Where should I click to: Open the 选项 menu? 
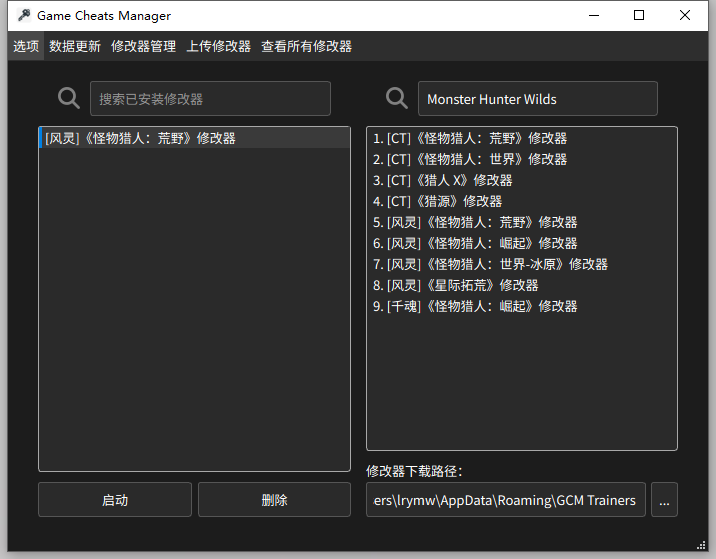click(x=26, y=46)
